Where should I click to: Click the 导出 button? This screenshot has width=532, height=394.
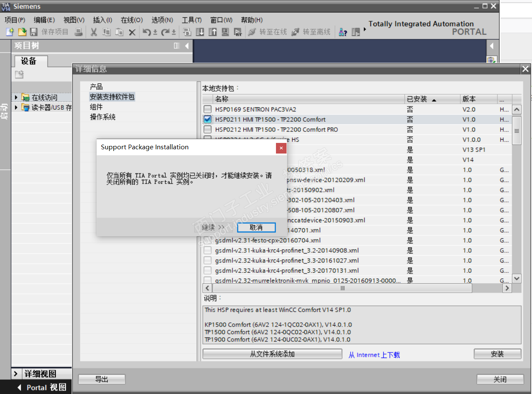pos(102,379)
